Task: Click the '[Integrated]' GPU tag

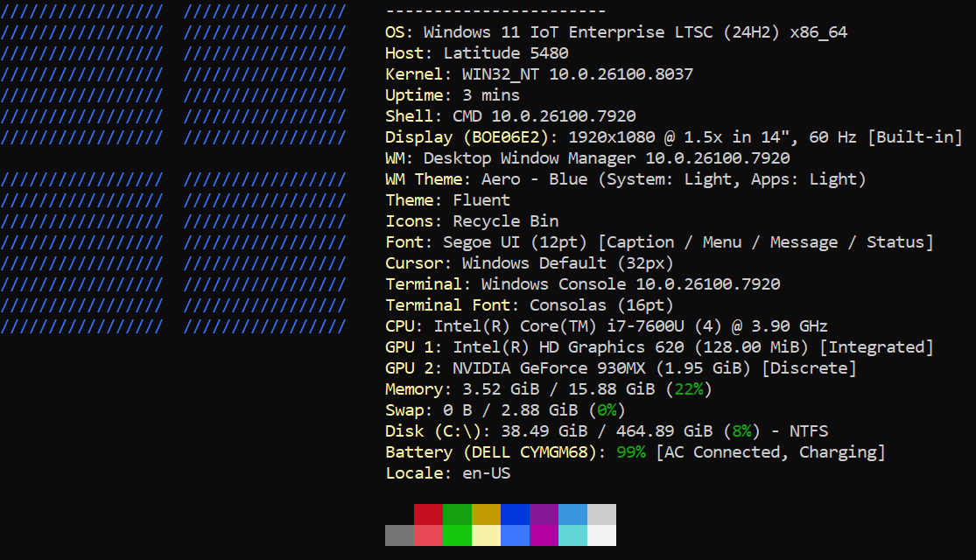Action: 876,348
